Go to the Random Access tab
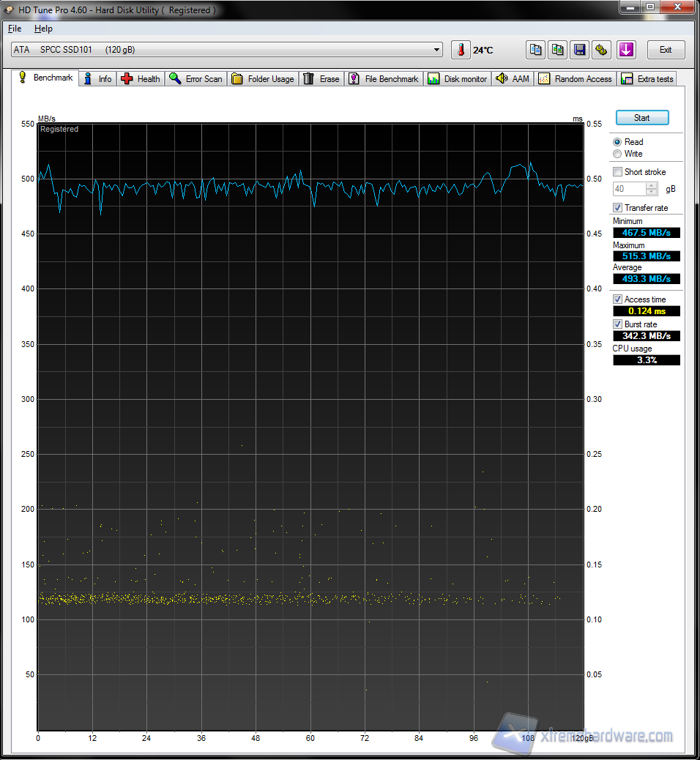 576,79
